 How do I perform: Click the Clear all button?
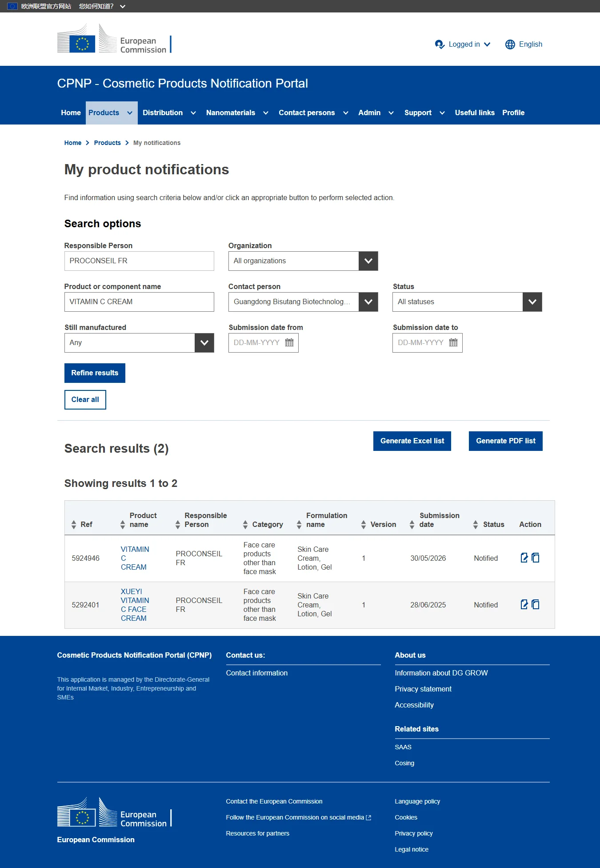pos(85,400)
